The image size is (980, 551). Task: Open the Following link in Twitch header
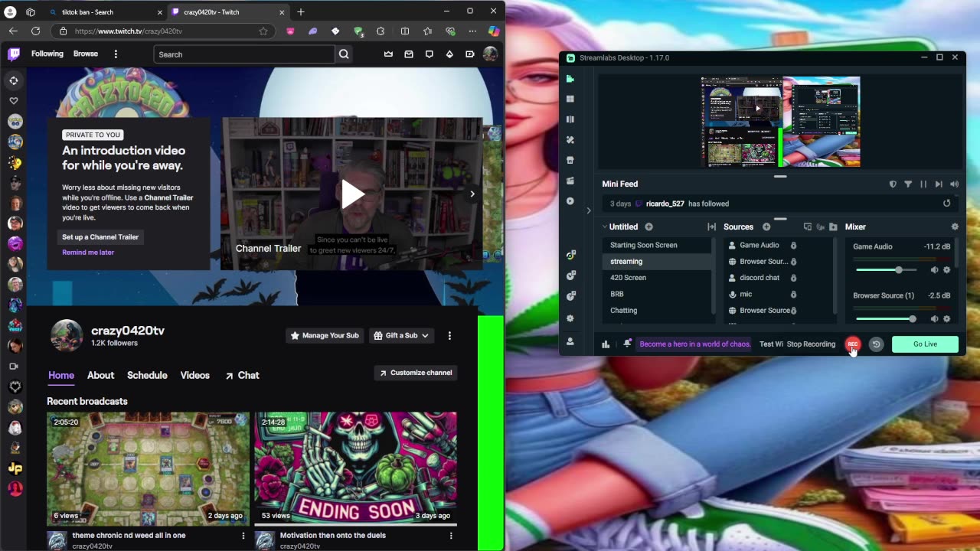tap(47, 54)
